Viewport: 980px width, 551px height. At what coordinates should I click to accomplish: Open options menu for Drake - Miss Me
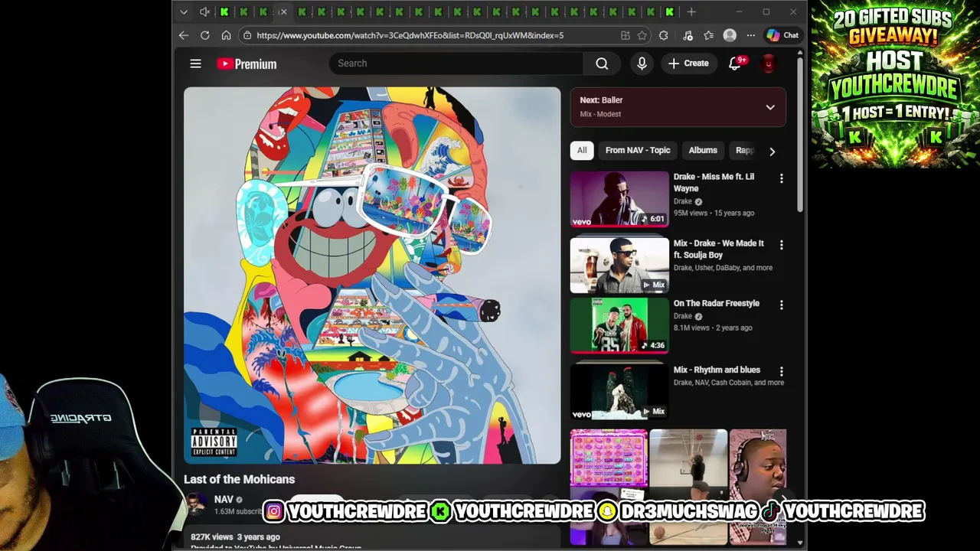[x=781, y=178]
